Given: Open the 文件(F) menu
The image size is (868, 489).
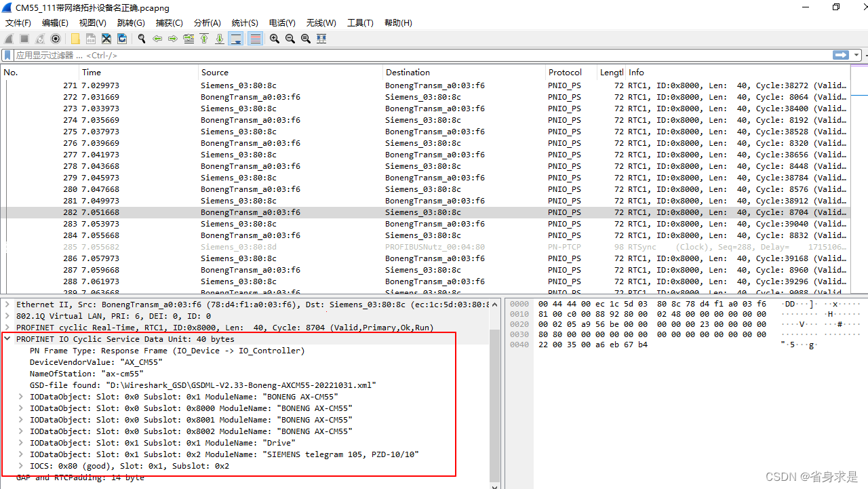Looking at the screenshot, I should [x=19, y=22].
